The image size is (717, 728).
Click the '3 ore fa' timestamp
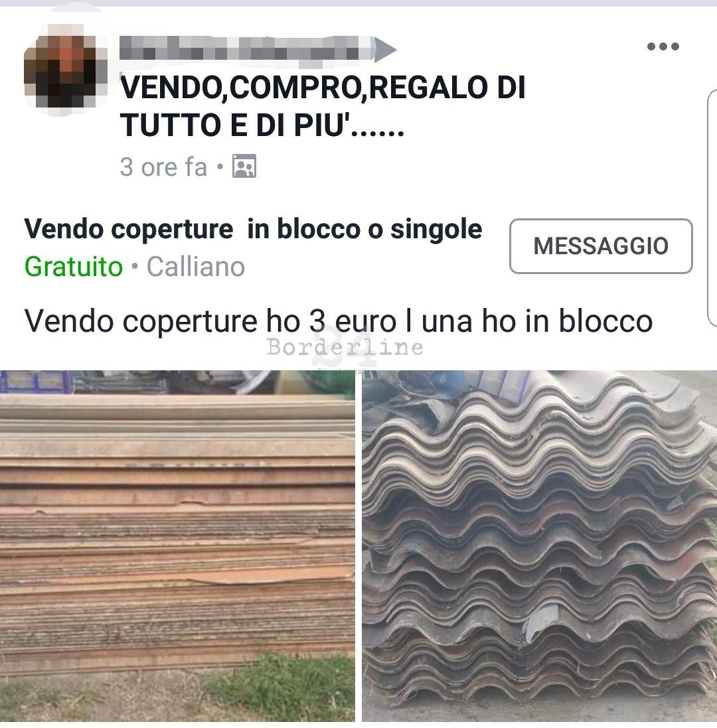coord(163,167)
